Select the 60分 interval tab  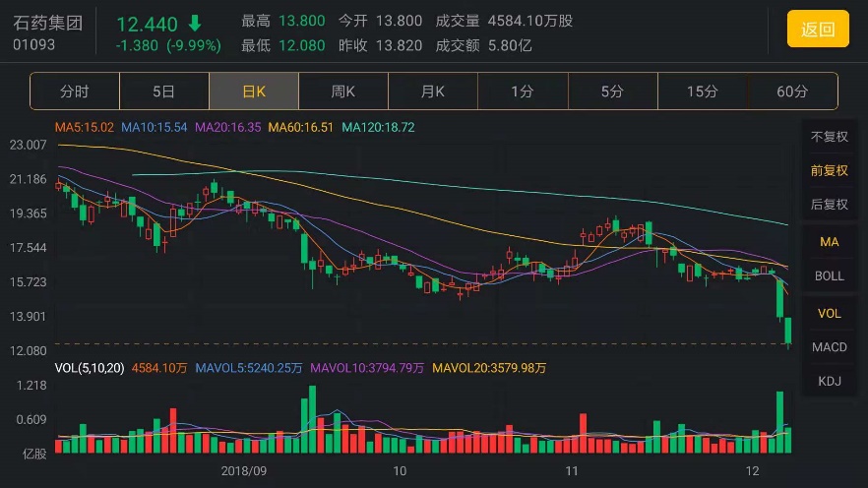pos(792,91)
